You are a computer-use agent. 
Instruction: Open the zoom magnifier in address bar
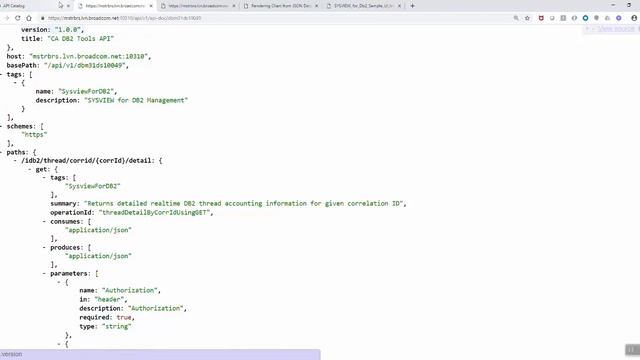(516, 18)
